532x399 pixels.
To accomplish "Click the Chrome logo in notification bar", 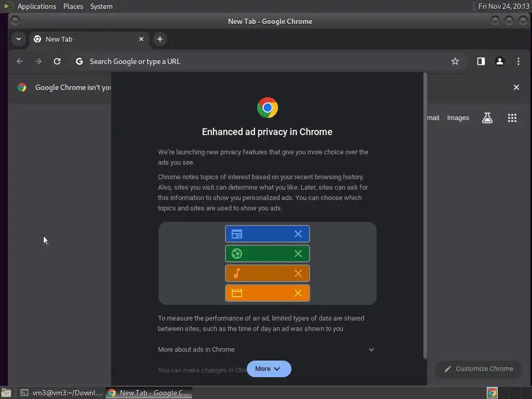I will coord(22,87).
